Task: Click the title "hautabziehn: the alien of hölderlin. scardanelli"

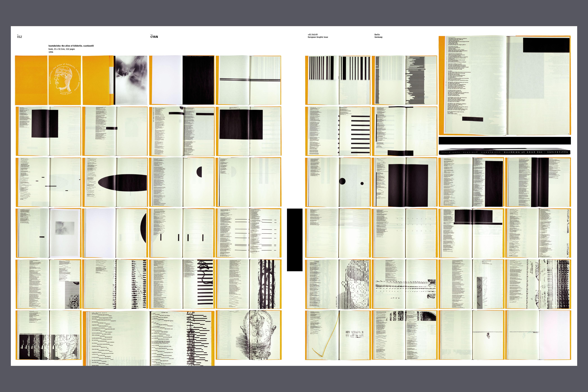Action: [x=71, y=46]
